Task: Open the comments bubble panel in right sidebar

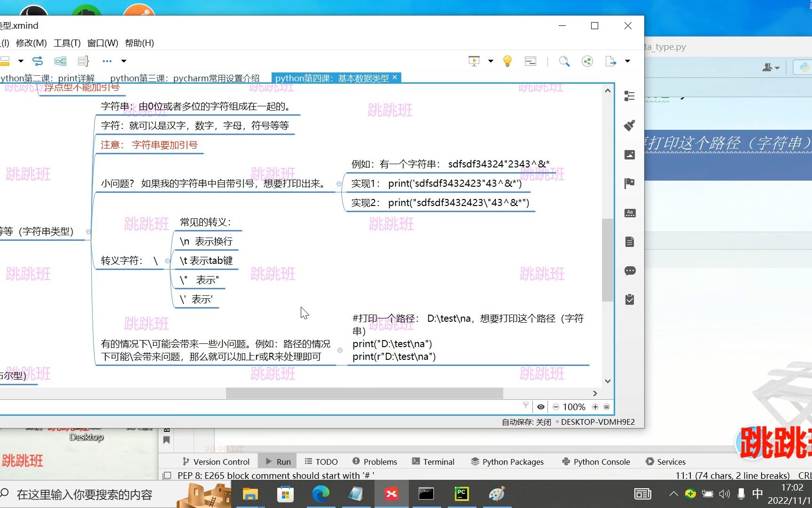Action: [630, 271]
